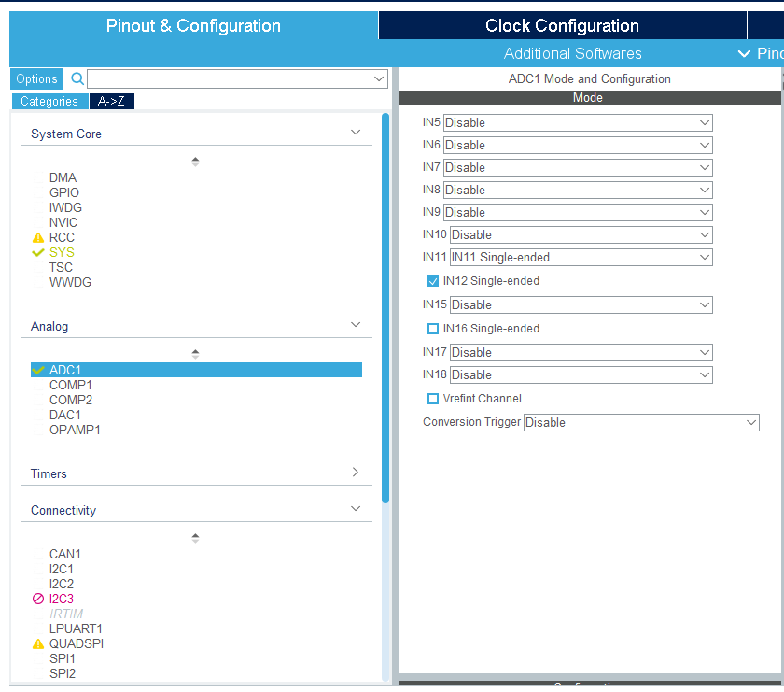Open the Conversion Trigger dropdown

point(641,423)
